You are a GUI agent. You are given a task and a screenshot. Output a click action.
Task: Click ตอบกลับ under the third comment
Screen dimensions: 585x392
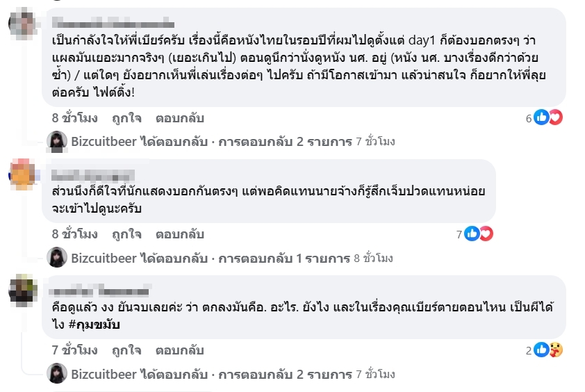(x=180, y=350)
